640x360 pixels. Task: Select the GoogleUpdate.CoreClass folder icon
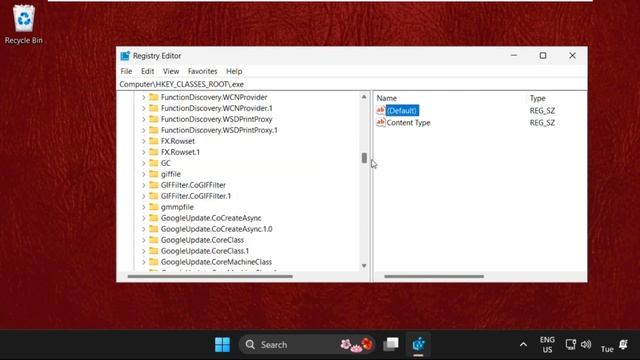(153, 240)
